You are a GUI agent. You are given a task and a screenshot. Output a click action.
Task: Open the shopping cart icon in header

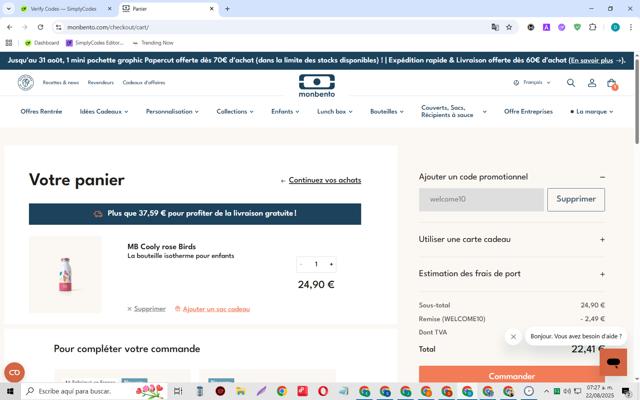click(x=611, y=84)
